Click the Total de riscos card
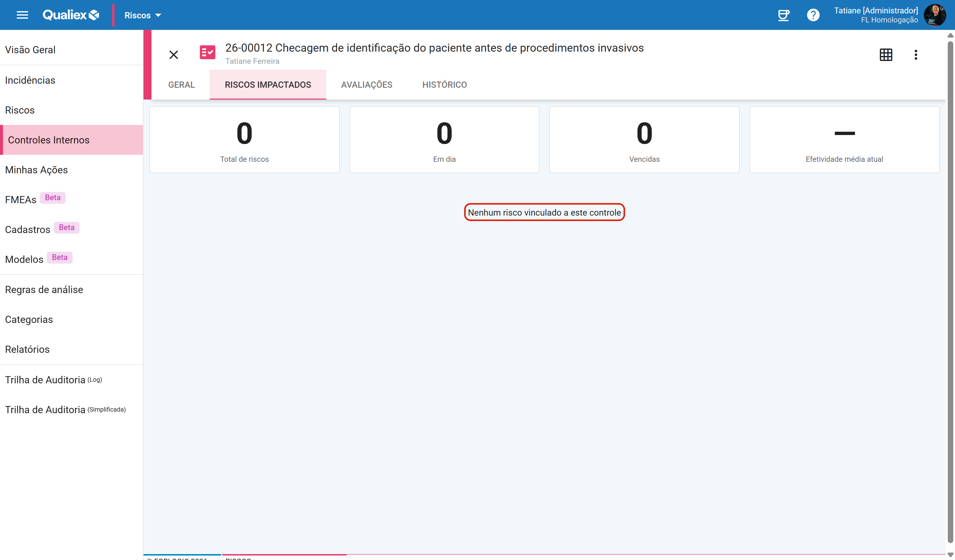955x560 pixels. [244, 139]
